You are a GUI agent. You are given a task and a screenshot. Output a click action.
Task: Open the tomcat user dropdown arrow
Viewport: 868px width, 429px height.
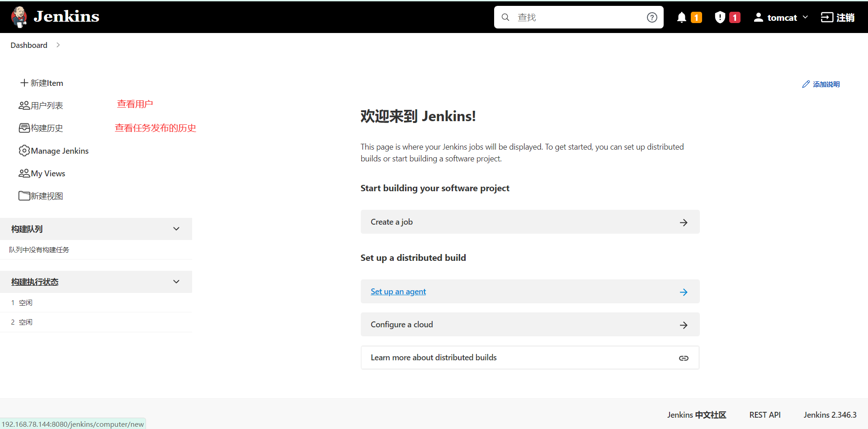coord(805,17)
